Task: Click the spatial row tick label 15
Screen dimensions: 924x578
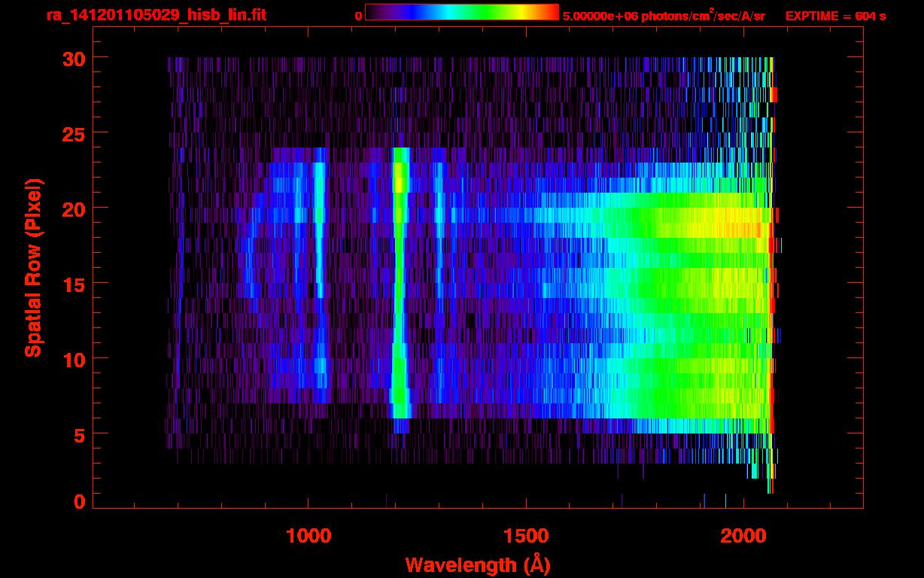Action: 73,284
